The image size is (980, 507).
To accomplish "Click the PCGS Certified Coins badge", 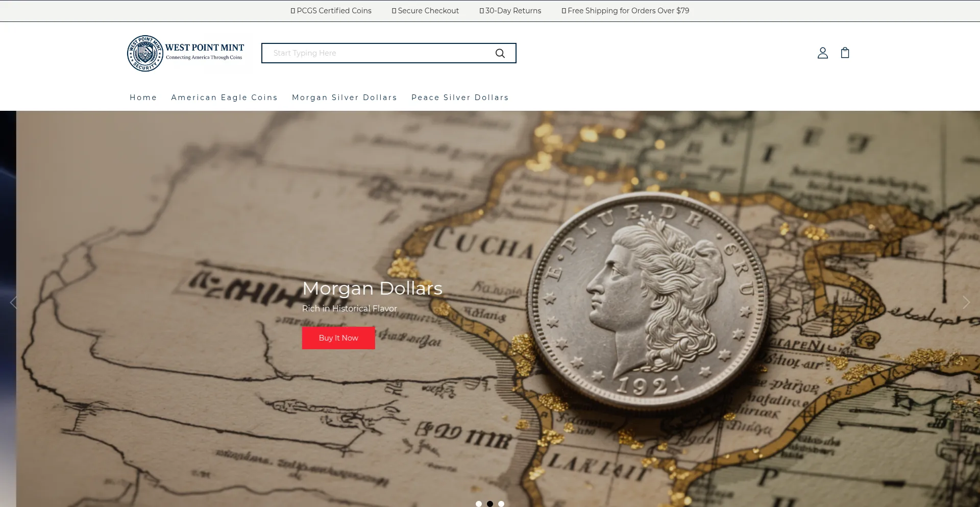I will (x=331, y=11).
